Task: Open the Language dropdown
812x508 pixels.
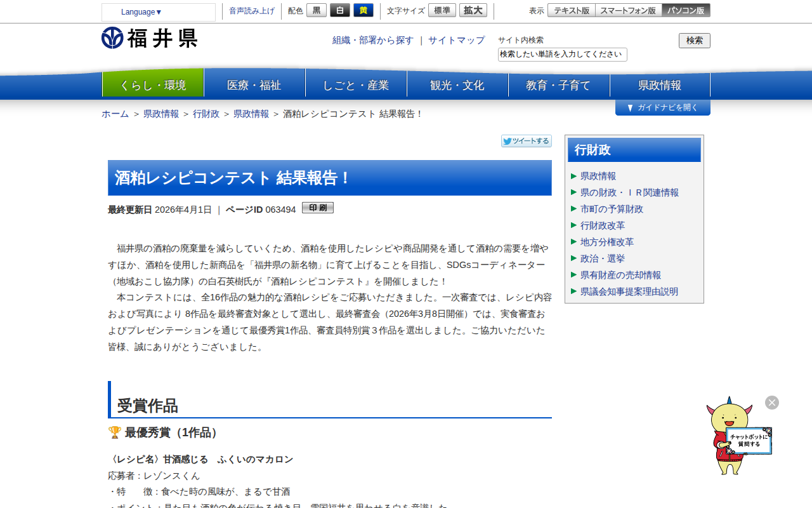Action: (159, 12)
